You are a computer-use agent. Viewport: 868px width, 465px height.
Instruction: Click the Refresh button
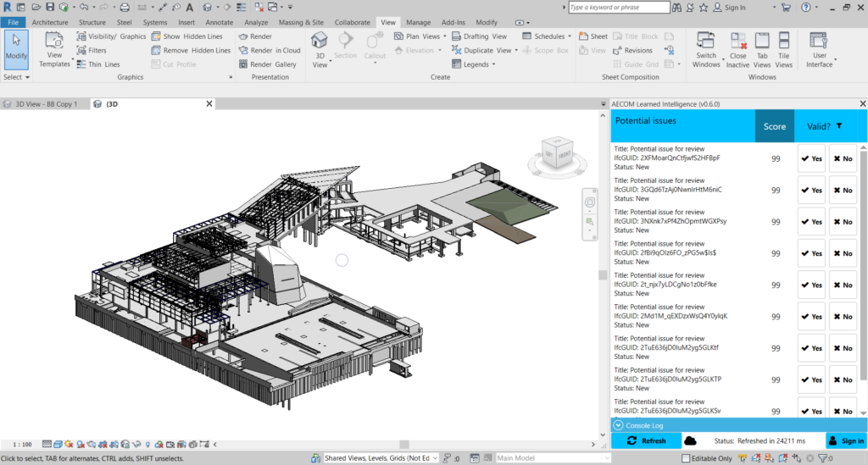tap(645, 440)
